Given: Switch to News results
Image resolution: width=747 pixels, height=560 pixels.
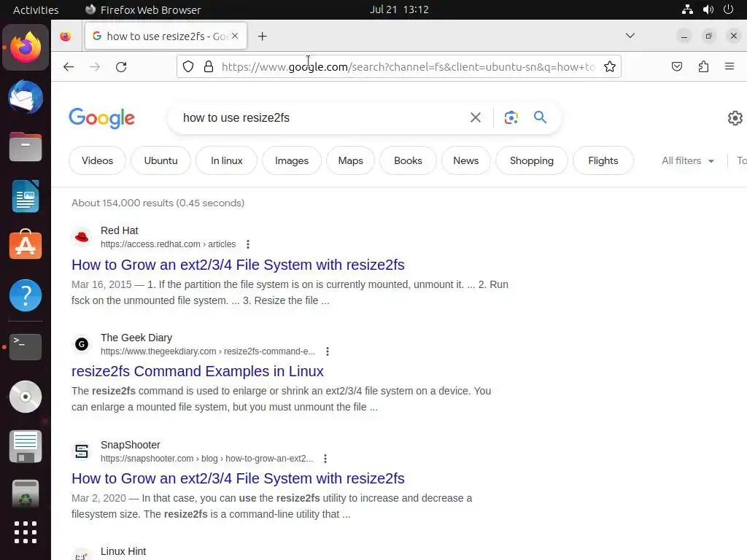Looking at the screenshot, I should click(465, 160).
